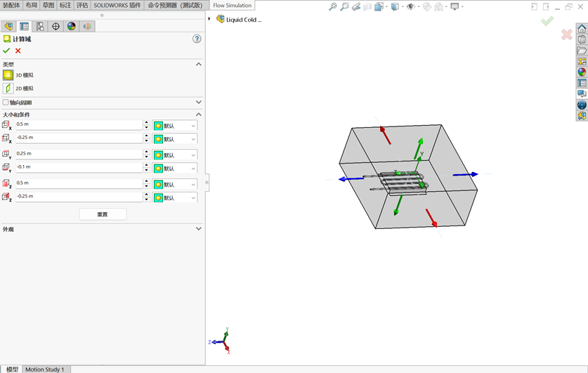Open Appearances color ball in task pane

pyautogui.click(x=582, y=72)
